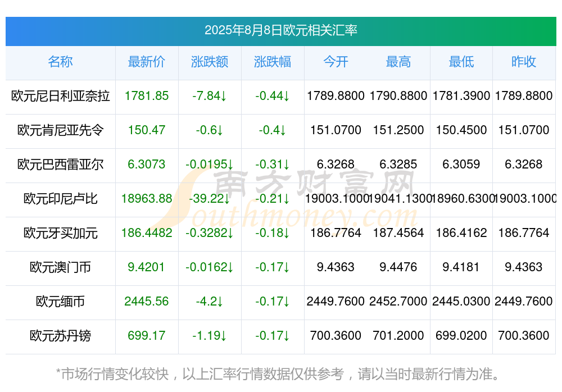Click latest price 1781.85
Image resolution: width=562 pixels, height=392 pixels.
tap(147, 95)
